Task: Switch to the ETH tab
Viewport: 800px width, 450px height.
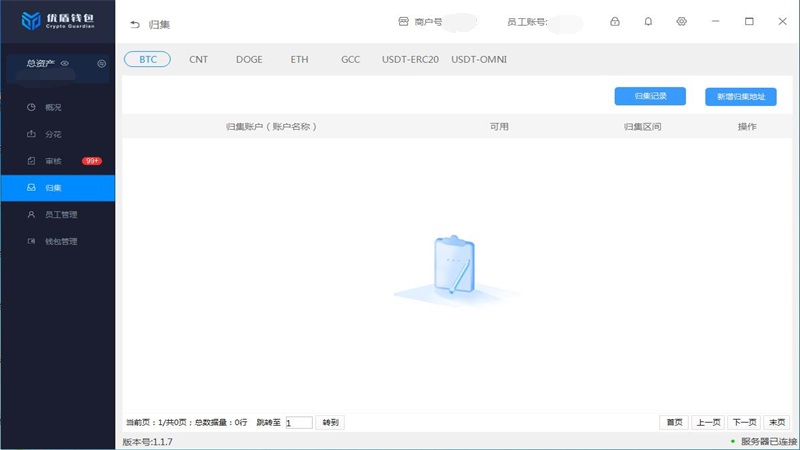Action: tap(300, 60)
